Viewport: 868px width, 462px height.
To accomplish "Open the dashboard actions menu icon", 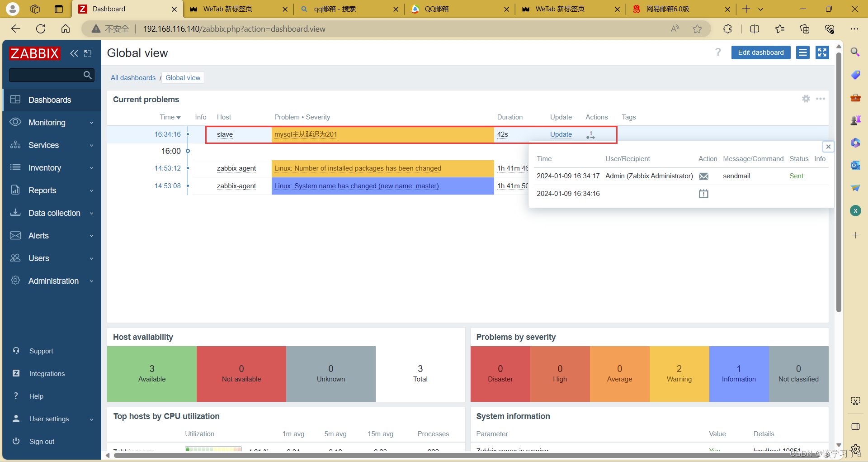I will coord(803,52).
